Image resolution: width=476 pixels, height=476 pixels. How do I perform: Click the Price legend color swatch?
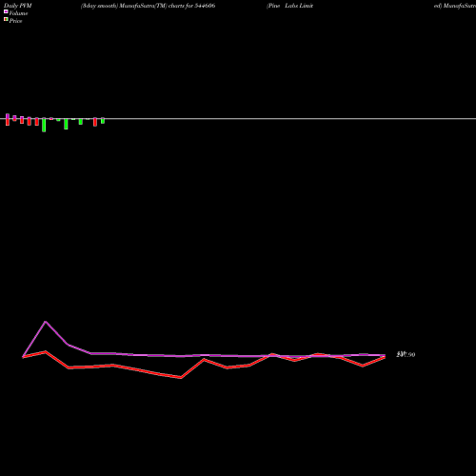point(6,19)
